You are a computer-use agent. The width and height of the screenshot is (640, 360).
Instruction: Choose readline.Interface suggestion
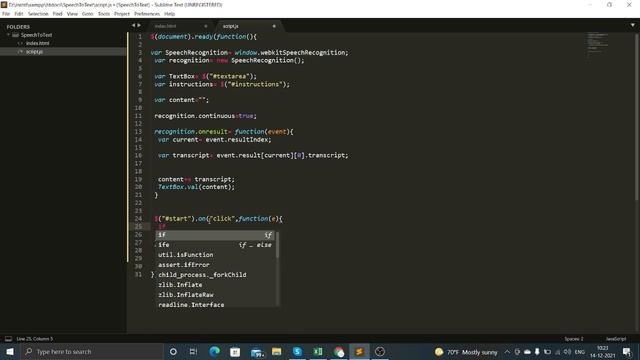(x=216, y=305)
